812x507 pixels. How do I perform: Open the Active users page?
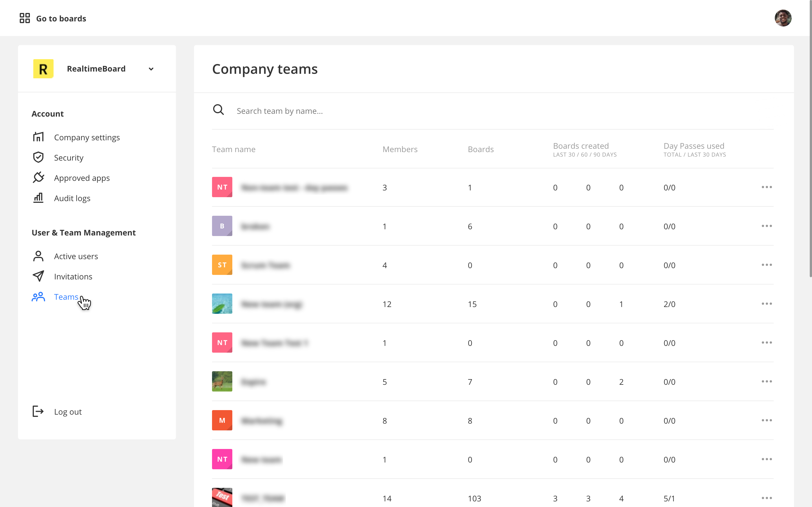tap(76, 256)
